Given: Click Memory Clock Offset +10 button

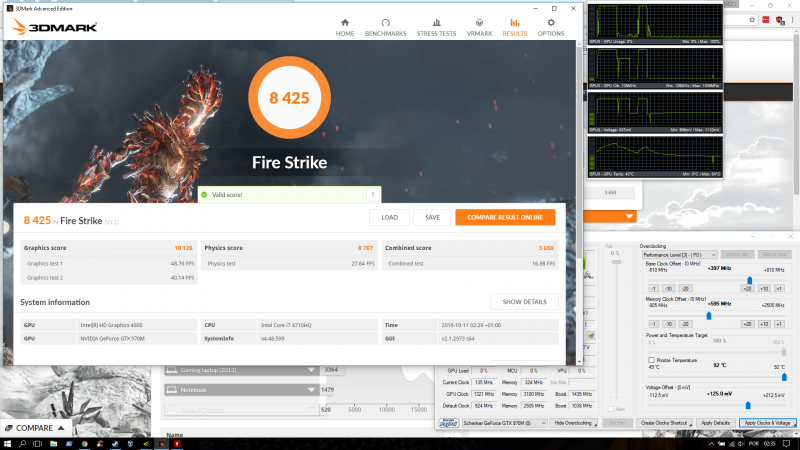Looking at the screenshot, I should point(764,324).
